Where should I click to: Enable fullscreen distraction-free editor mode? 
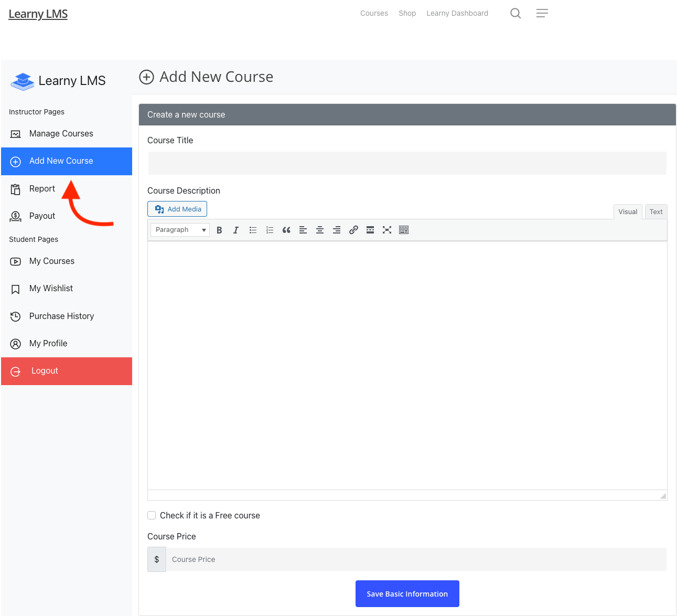pos(387,230)
